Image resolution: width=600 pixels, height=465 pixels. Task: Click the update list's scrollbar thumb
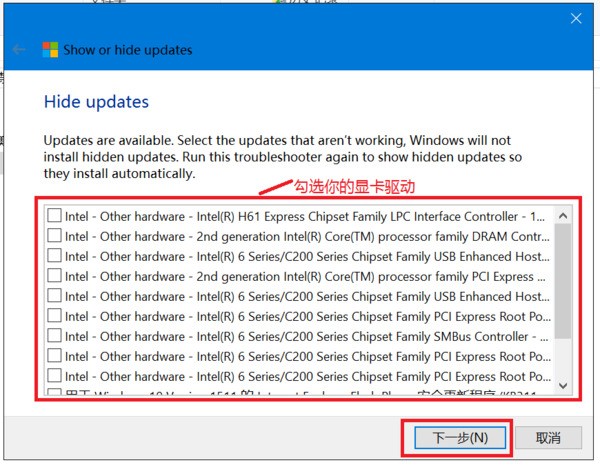tap(563, 281)
